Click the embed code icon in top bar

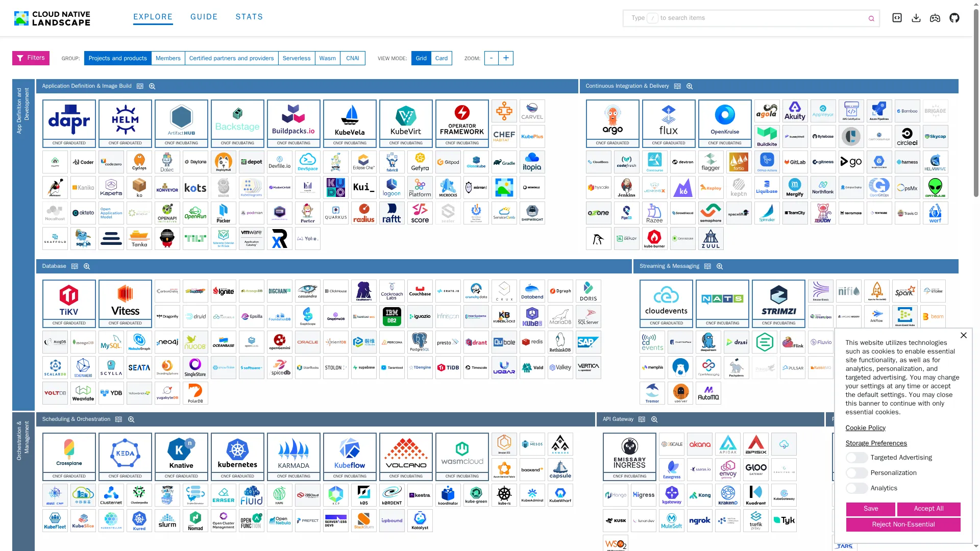coord(897,18)
